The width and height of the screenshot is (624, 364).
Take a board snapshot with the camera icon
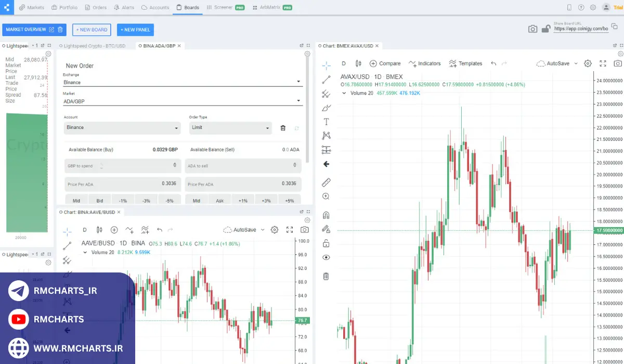pos(532,30)
